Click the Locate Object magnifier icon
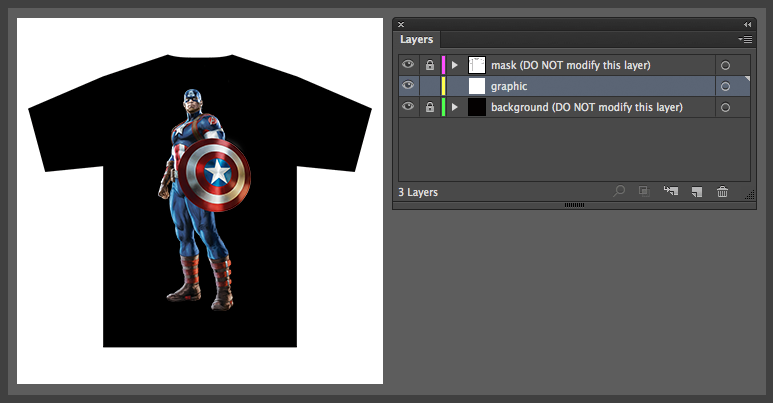Image resolution: width=773 pixels, height=403 pixels. (619, 192)
